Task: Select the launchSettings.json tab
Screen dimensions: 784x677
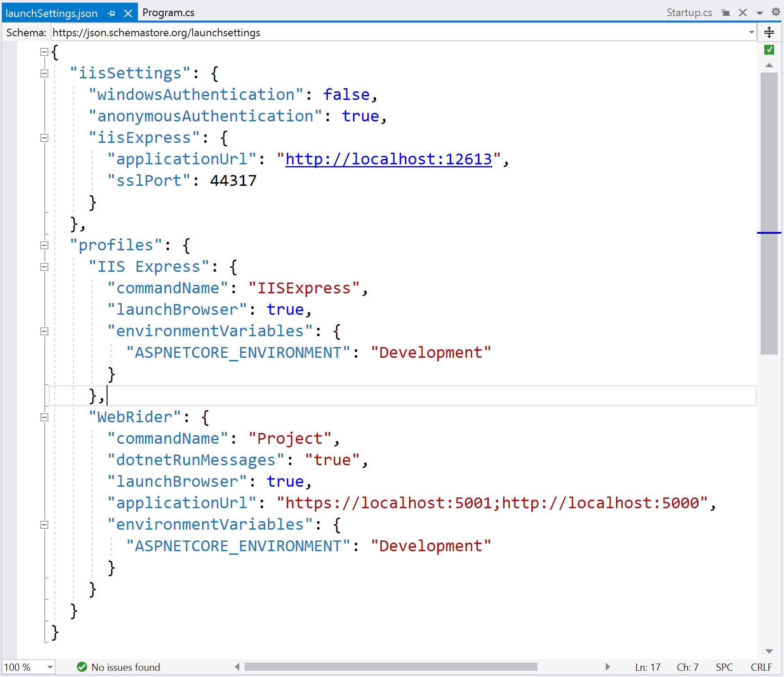Action: 51,13
